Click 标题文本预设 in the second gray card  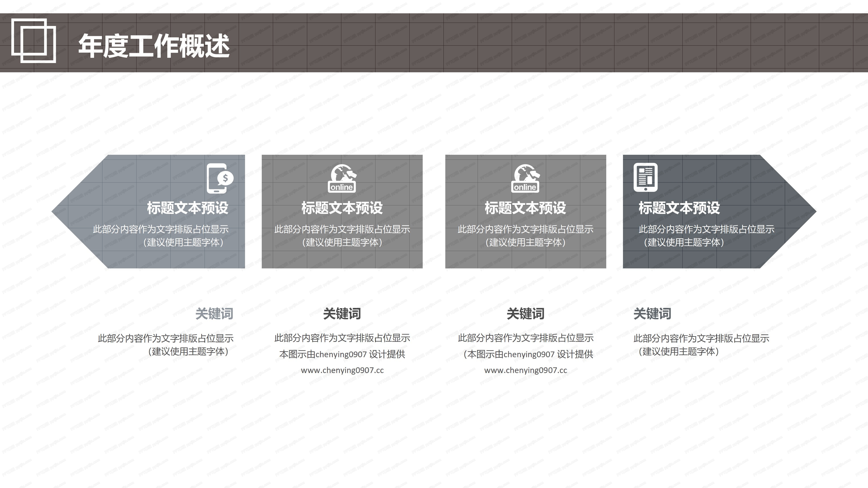pos(342,208)
